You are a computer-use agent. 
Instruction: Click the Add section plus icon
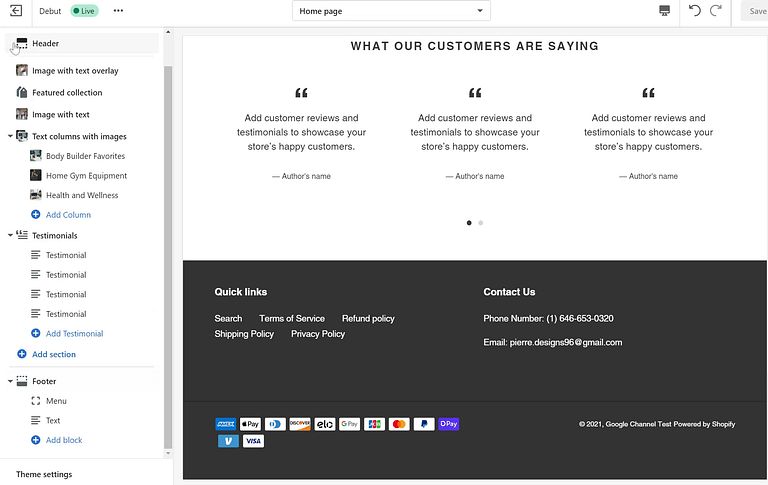[22, 354]
